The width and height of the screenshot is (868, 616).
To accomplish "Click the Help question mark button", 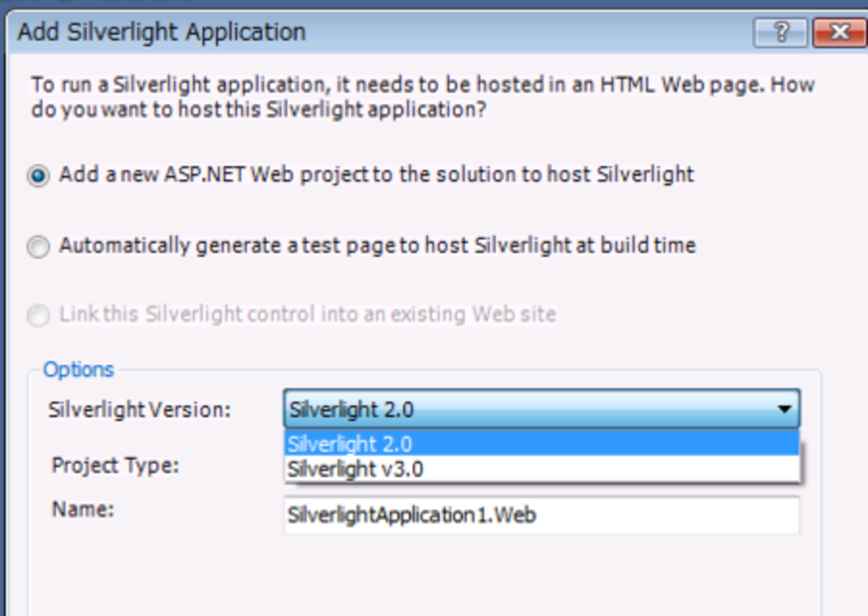I will pyautogui.click(x=781, y=32).
